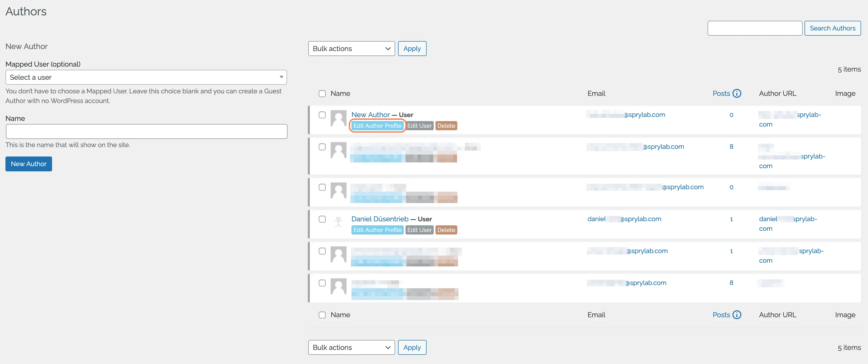Toggle the select-all checkbox in header row

(x=322, y=94)
